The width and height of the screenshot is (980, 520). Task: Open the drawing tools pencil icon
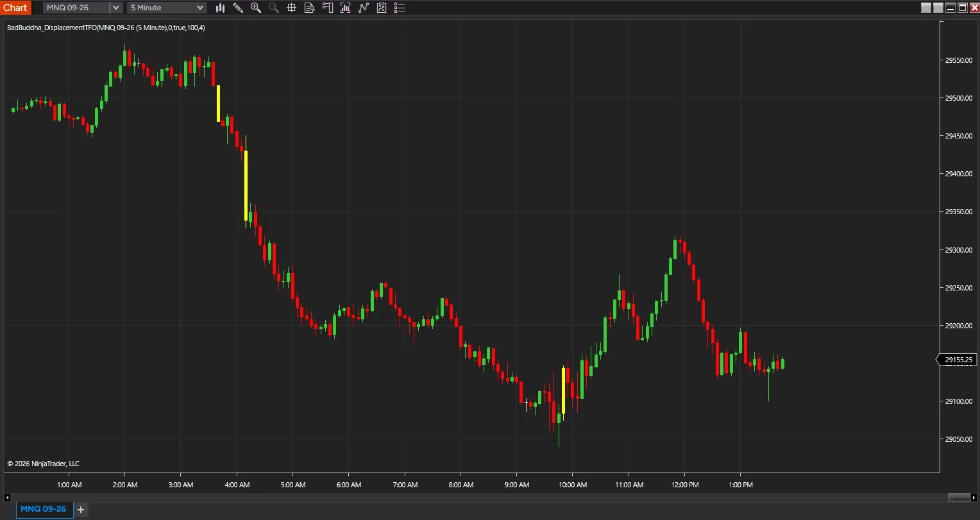(x=238, y=8)
